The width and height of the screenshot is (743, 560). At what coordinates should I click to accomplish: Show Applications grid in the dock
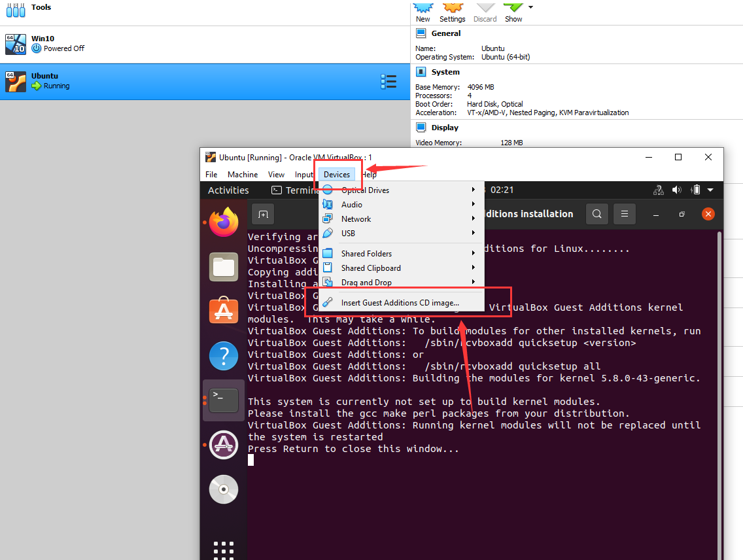224,551
